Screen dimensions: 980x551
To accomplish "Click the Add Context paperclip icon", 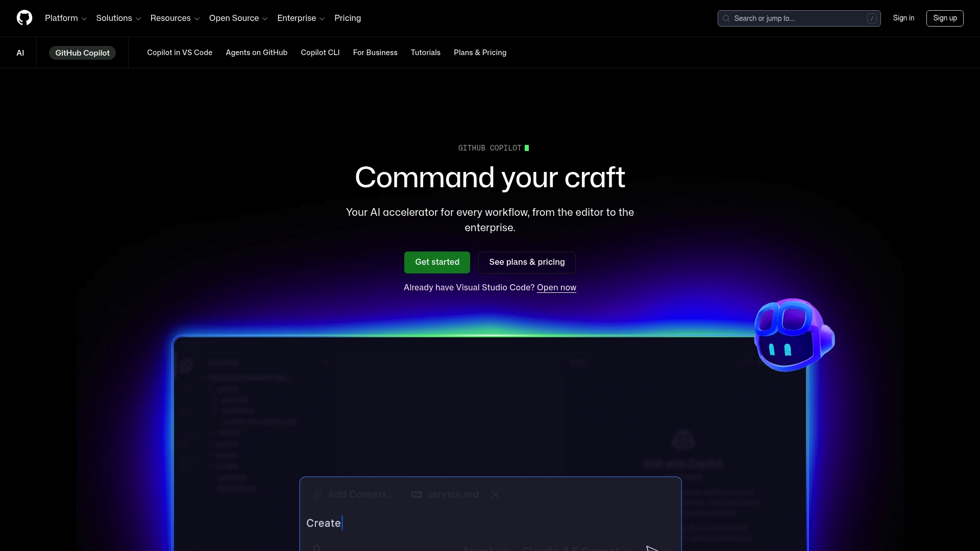I will [317, 494].
